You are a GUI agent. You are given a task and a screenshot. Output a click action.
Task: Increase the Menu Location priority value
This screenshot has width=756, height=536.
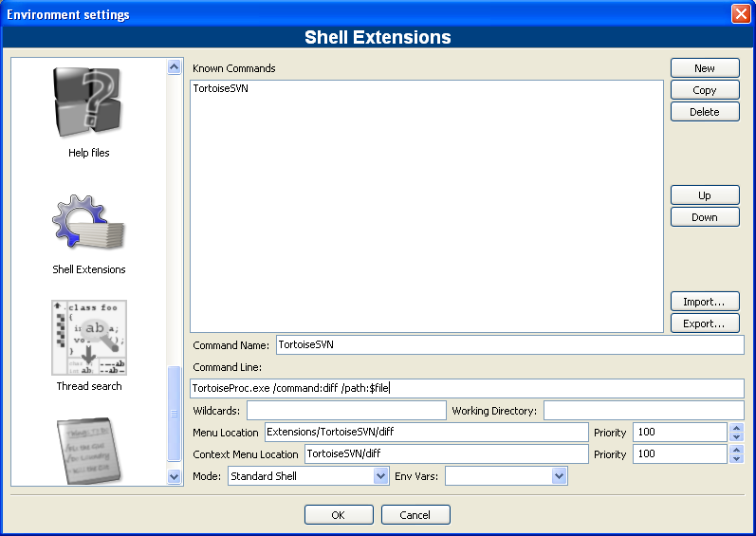(x=736, y=428)
